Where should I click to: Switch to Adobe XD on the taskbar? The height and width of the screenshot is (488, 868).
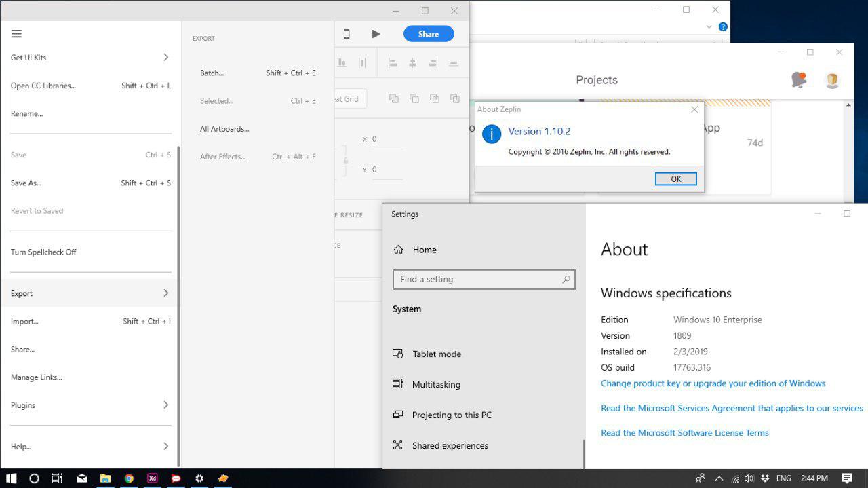[153, 478]
